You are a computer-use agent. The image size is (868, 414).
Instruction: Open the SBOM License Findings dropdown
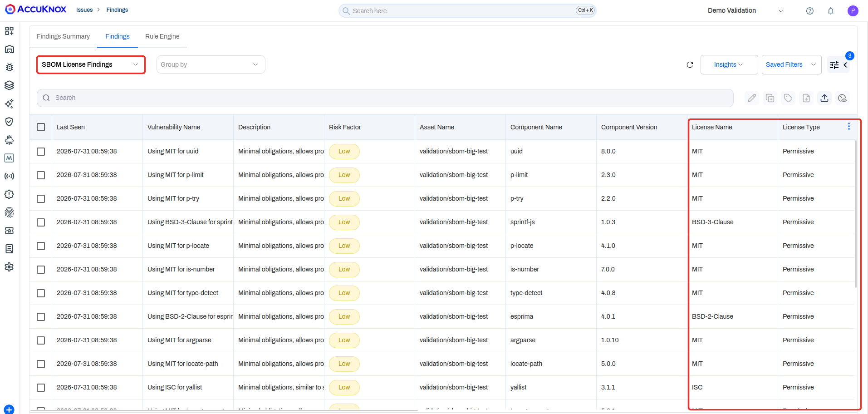click(x=91, y=64)
